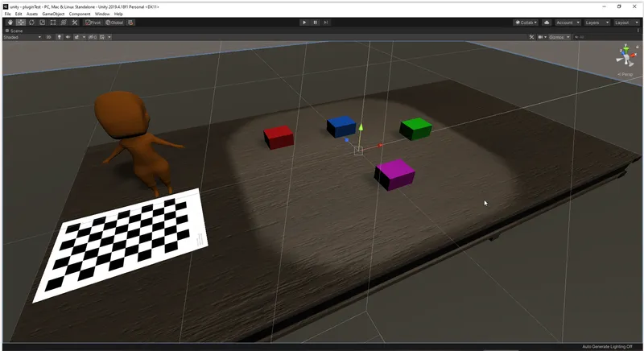Select the Rect transform tool
The image size is (644, 351).
point(53,23)
